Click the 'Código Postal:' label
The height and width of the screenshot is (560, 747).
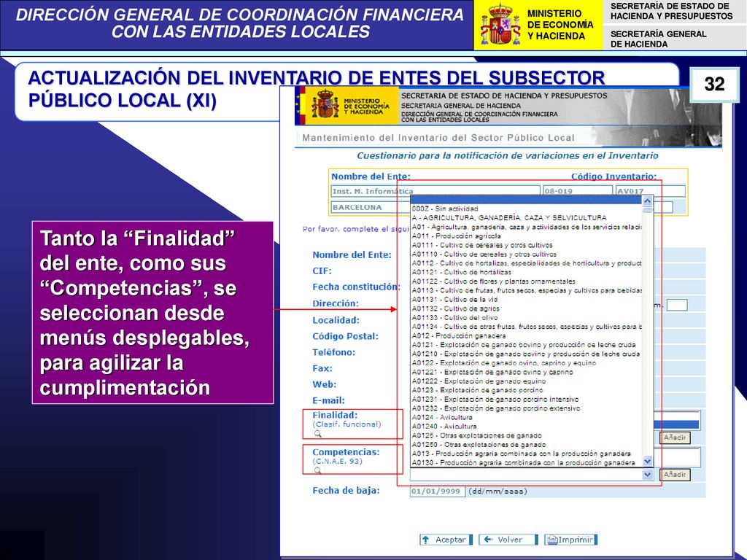[345, 336]
